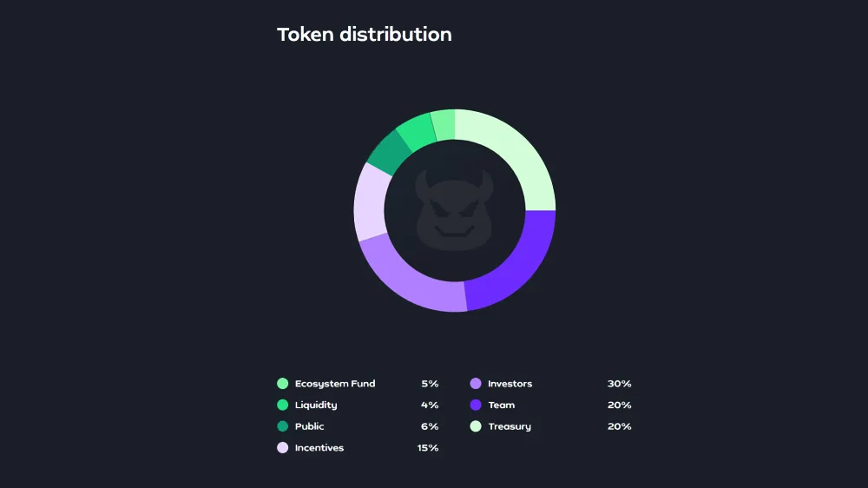Click the Public legend color dot
This screenshot has width=868, height=488.
[x=282, y=426]
